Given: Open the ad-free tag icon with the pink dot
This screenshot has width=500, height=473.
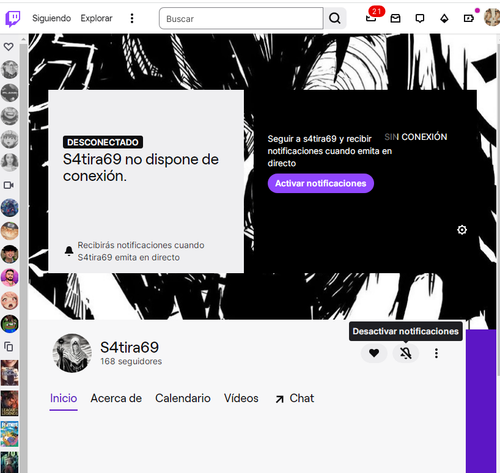Looking at the screenshot, I should [x=469, y=18].
